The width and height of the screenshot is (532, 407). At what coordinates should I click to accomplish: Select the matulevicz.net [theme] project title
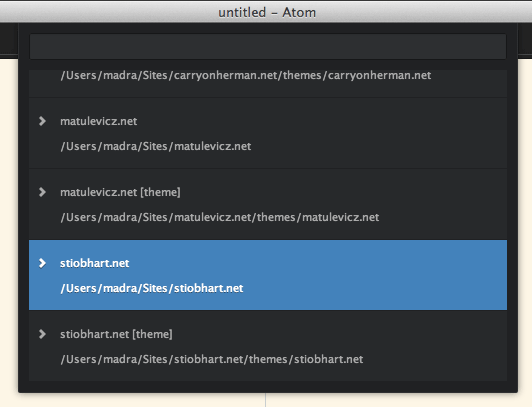[120, 192]
